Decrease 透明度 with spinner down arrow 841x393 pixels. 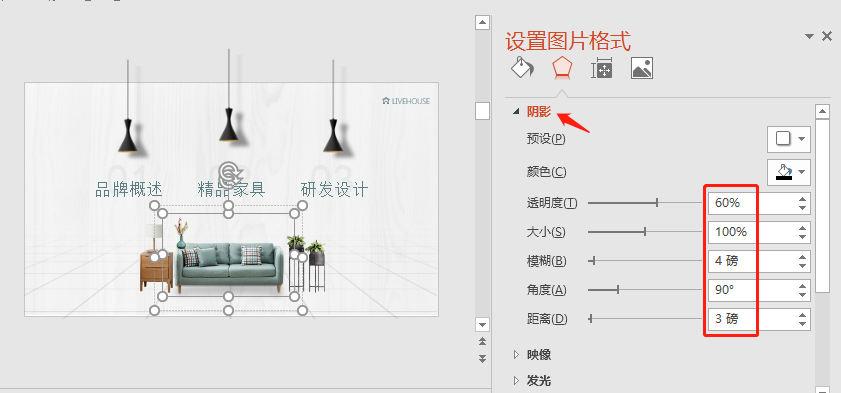coord(802,207)
